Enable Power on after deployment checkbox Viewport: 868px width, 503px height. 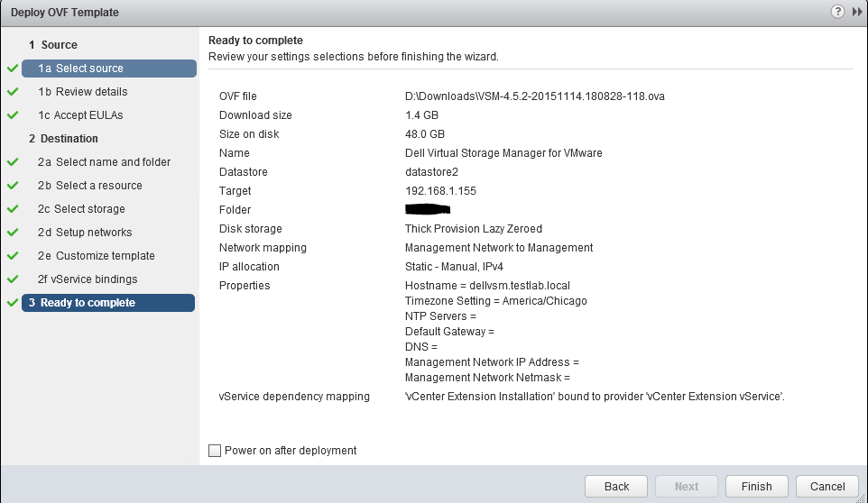tap(214, 451)
